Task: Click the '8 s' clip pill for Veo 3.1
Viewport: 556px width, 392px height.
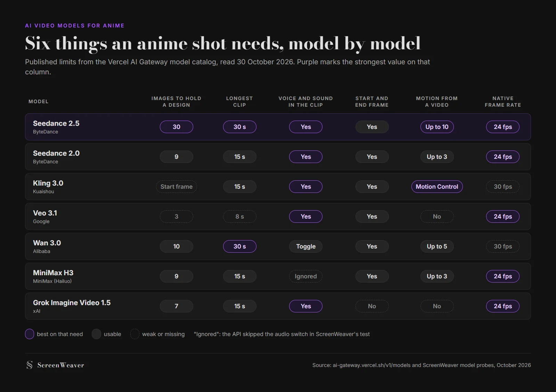Action: click(x=239, y=217)
